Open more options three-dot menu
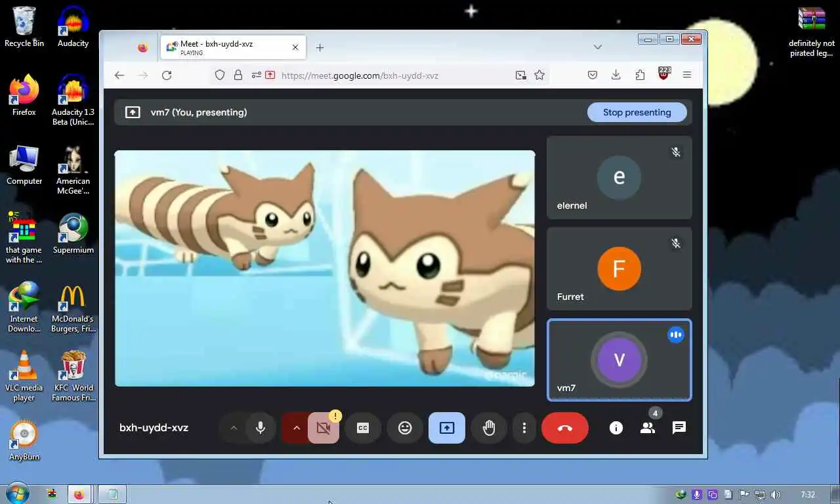 [524, 428]
